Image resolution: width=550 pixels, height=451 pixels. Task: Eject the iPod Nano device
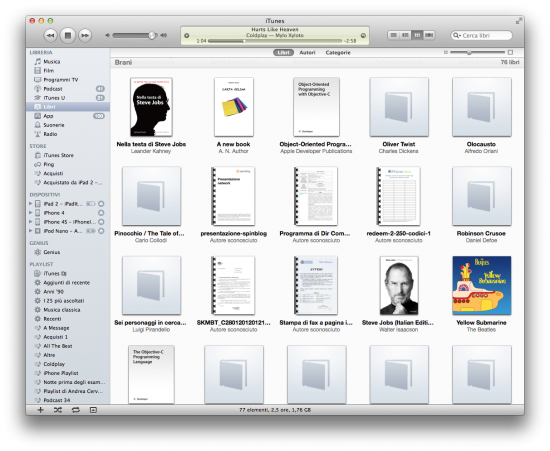pos(101,231)
